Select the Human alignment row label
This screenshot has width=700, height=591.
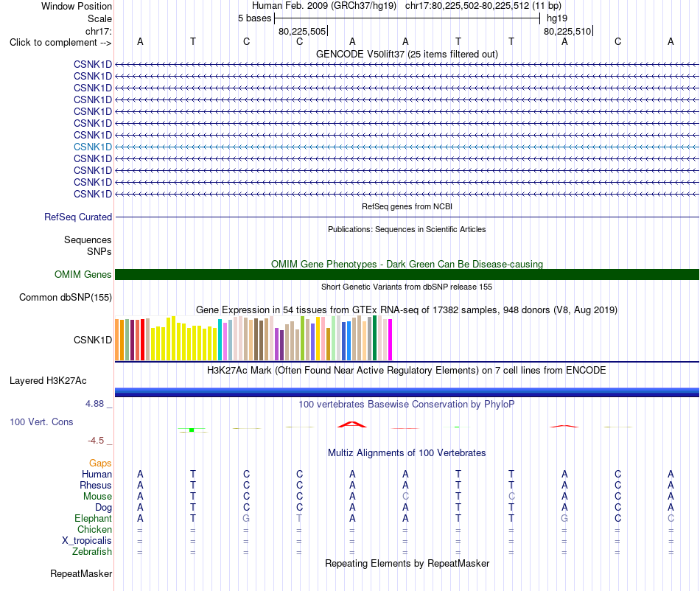click(97, 474)
